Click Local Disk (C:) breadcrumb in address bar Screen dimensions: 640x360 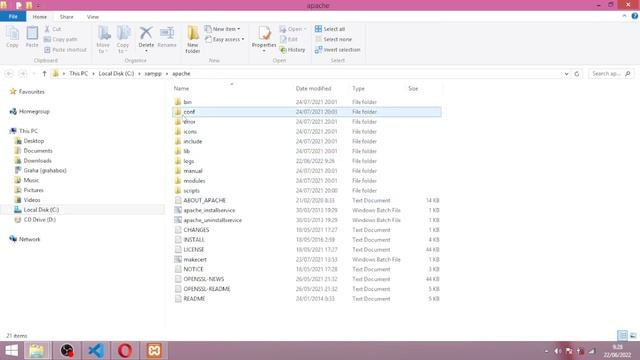point(116,74)
